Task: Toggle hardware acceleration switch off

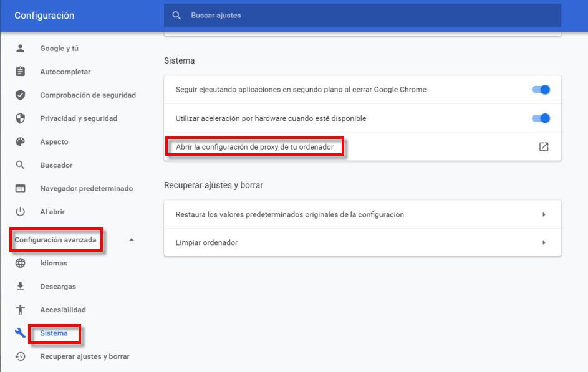Action: pos(541,118)
